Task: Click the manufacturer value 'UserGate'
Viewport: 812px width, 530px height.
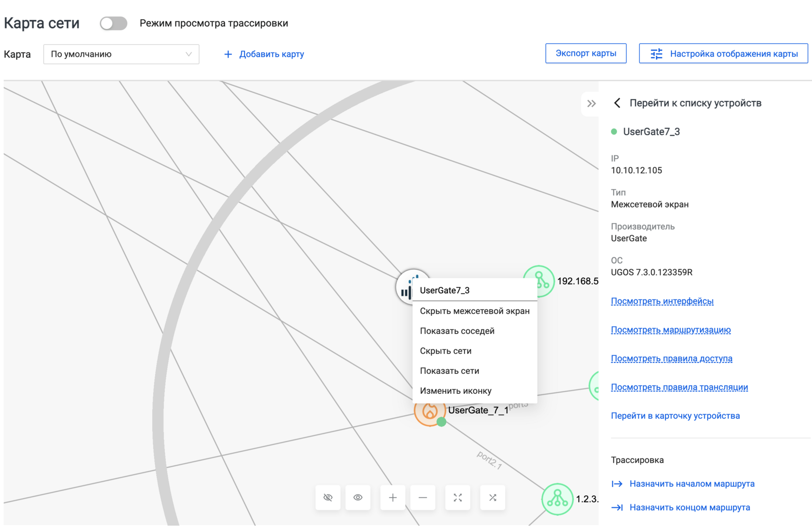Action: coord(629,238)
